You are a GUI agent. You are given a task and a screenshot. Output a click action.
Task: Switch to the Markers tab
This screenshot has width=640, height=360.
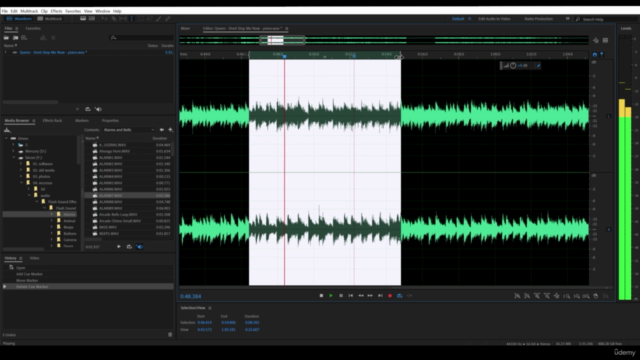pyautogui.click(x=82, y=121)
